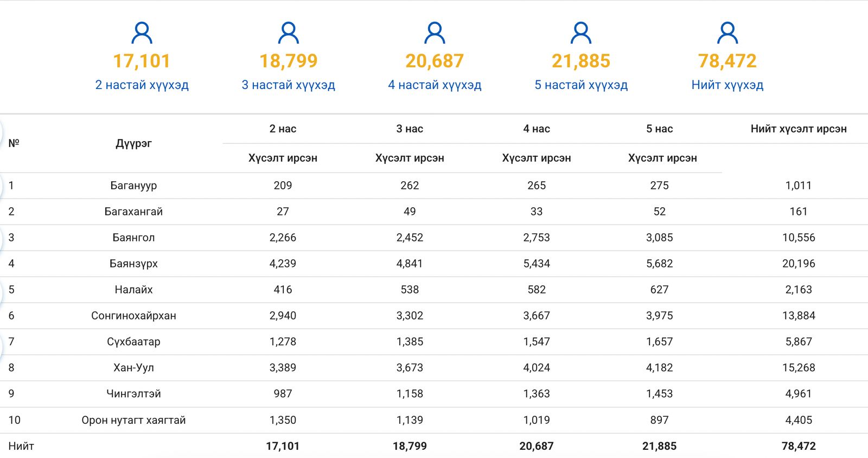Image resolution: width=868 pixels, height=458 pixels.
Task: Click the '4 нас' column header
Action: [537, 129]
